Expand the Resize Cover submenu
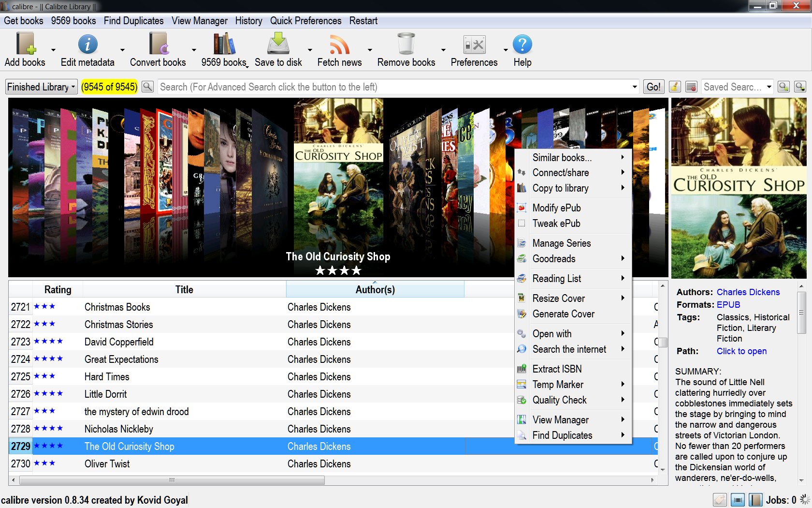Viewport: 812px width, 508px height. pyautogui.click(x=573, y=299)
